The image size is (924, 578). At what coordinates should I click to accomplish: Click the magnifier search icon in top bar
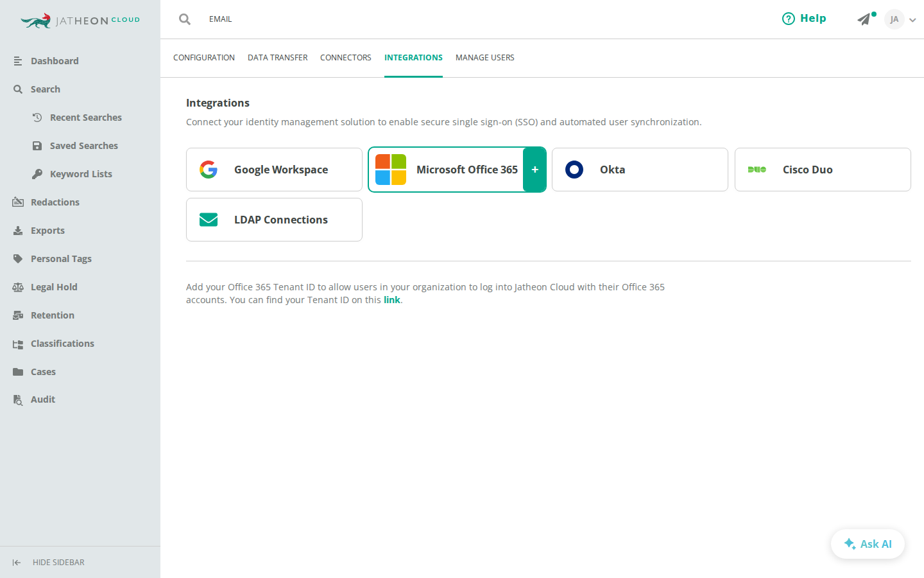pyautogui.click(x=185, y=19)
